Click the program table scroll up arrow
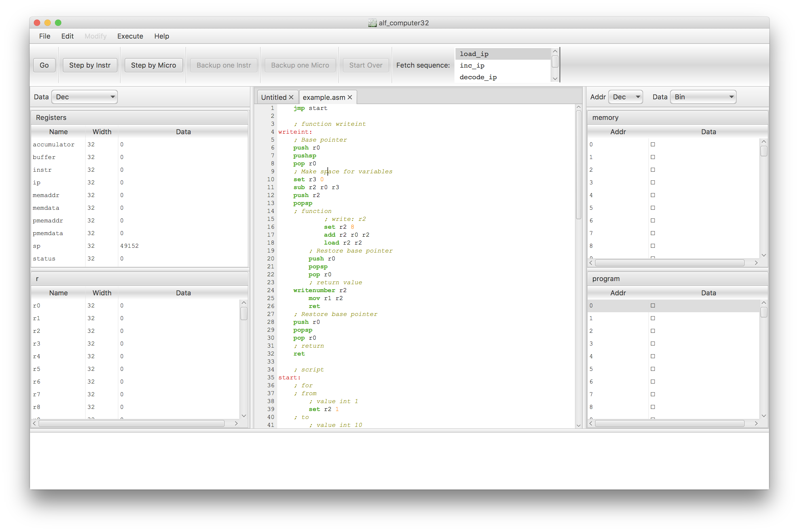 pos(764,303)
